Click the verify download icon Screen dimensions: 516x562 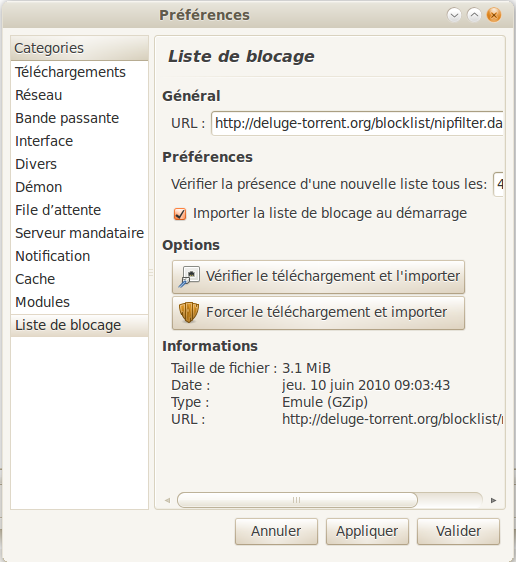[189, 277]
